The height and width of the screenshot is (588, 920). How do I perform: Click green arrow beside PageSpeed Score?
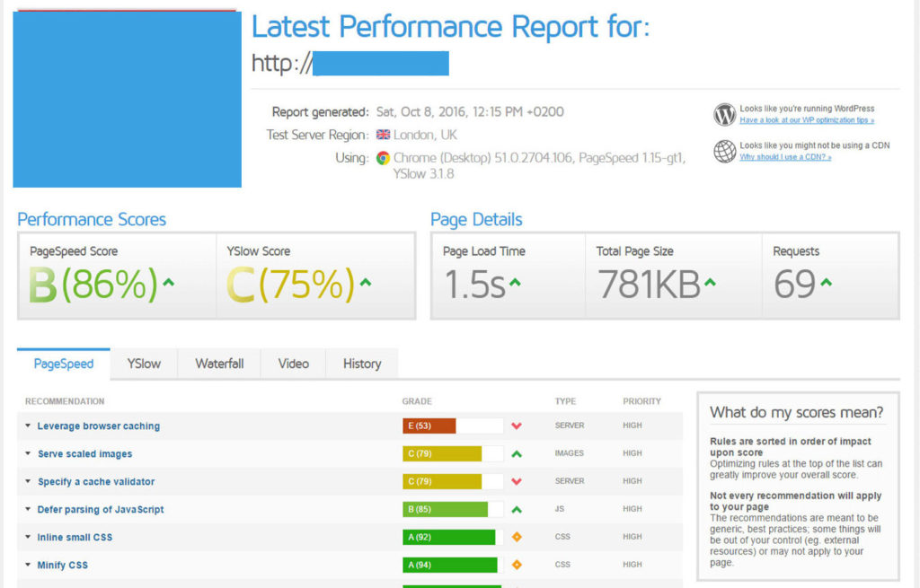tap(167, 284)
